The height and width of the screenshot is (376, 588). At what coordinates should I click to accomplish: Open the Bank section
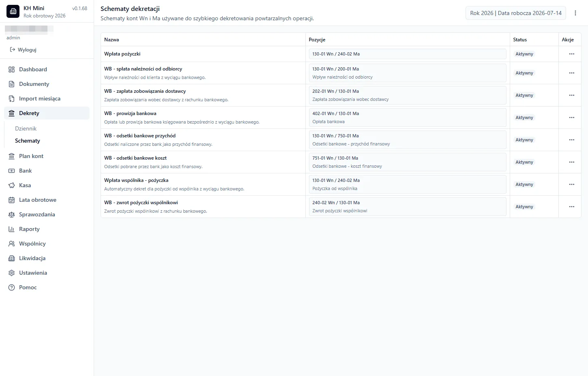pyautogui.click(x=47, y=171)
